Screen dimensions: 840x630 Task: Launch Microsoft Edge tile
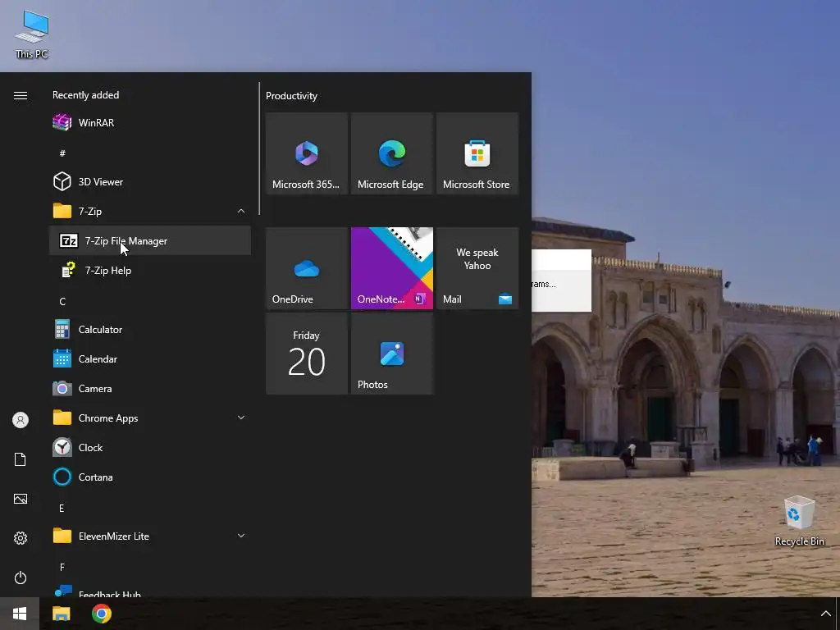click(391, 153)
